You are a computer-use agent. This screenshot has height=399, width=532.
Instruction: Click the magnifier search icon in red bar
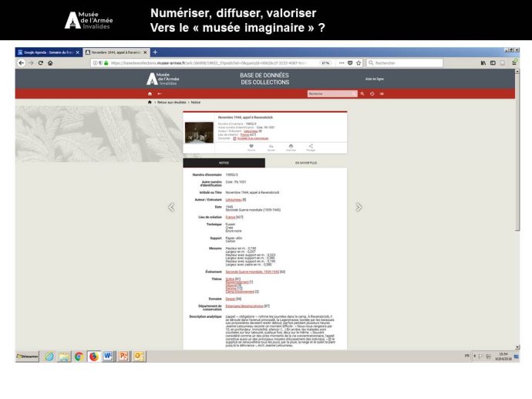tap(362, 93)
